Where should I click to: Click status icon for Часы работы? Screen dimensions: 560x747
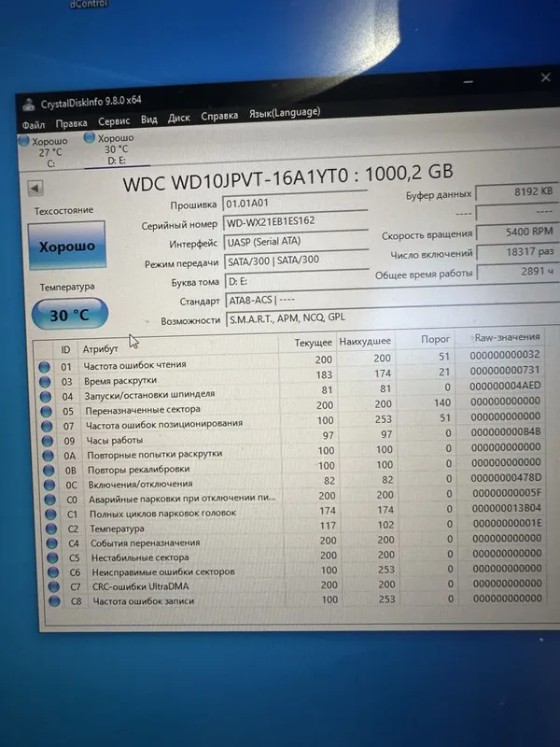tap(48, 441)
